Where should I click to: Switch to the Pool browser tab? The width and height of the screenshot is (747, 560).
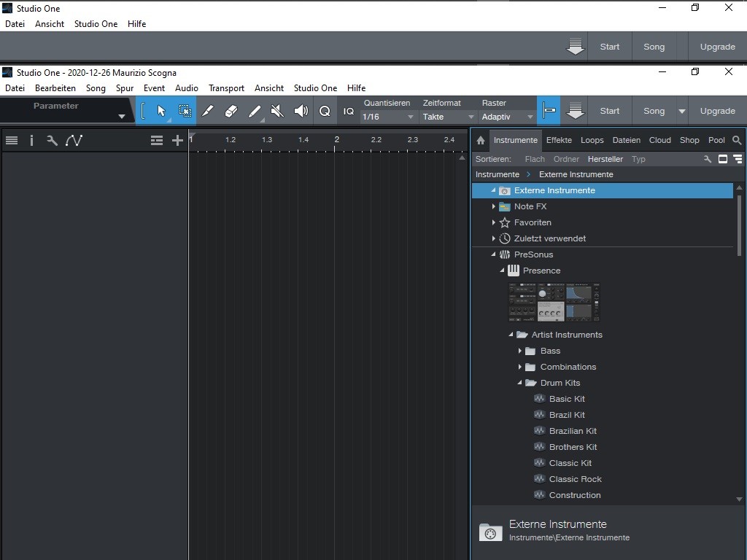tap(716, 140)
